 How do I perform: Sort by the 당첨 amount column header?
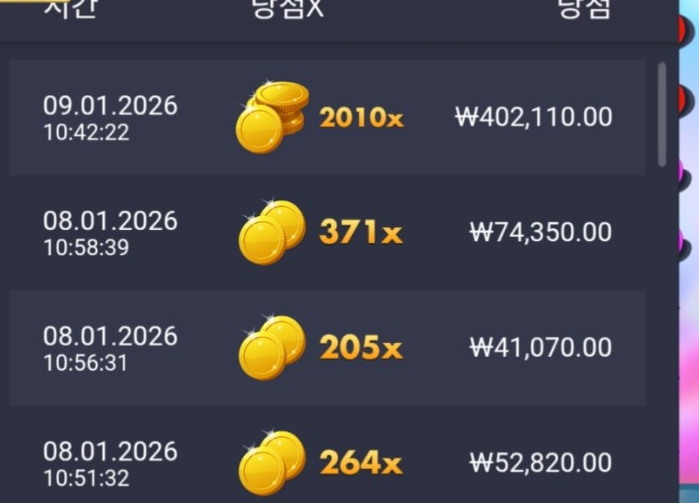pyautogui.click(x=585, y=9)
